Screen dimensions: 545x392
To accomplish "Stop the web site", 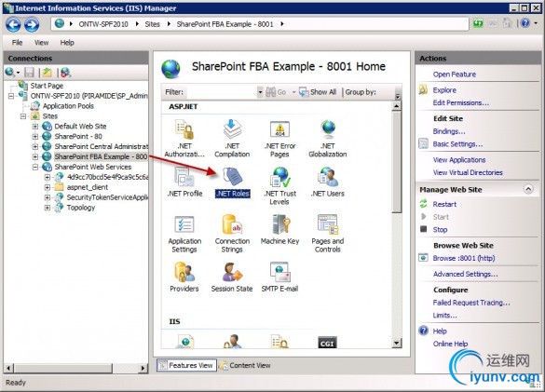I will tap(440, 230).
